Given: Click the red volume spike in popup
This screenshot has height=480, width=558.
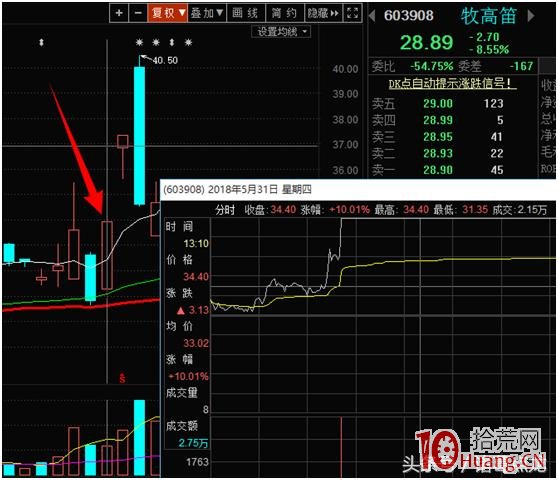Looking at the screenshot, I should tap(341, 447).
